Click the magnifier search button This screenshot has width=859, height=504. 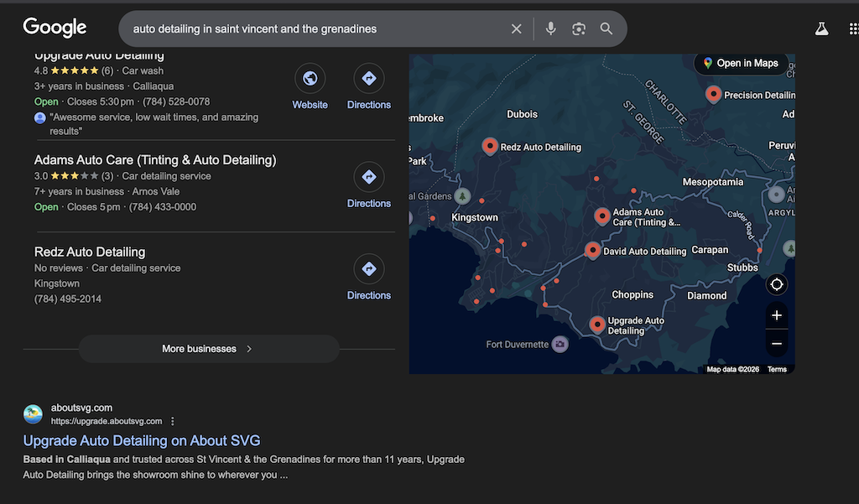coord(607,29)
